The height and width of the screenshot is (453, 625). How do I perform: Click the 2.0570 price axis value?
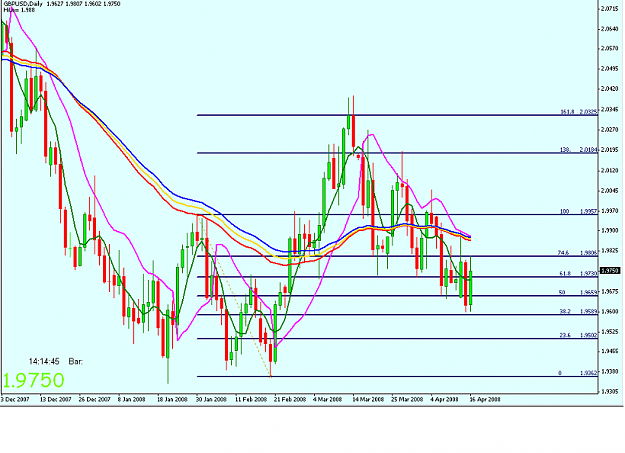coord(609,49)
